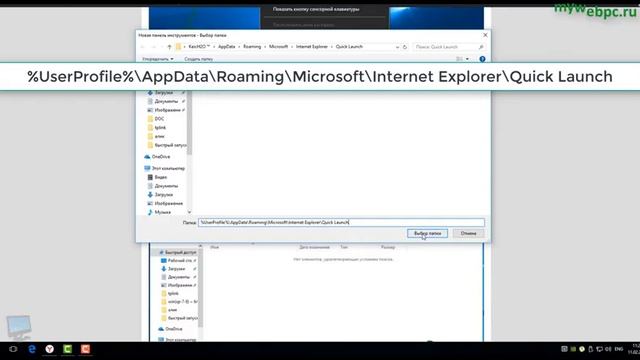This screenshot has width=640, height=360.
Task: Open Yandex Browser from the taskbar
Action: [x=50, y=349]
